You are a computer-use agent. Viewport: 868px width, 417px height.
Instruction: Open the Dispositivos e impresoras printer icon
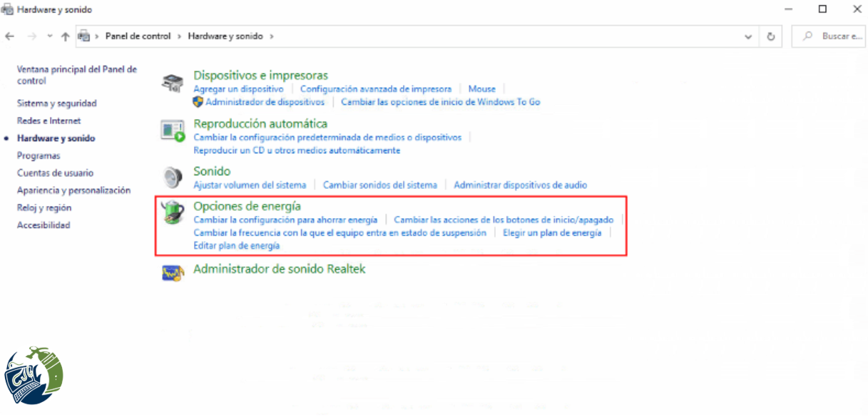click(172, 83)
